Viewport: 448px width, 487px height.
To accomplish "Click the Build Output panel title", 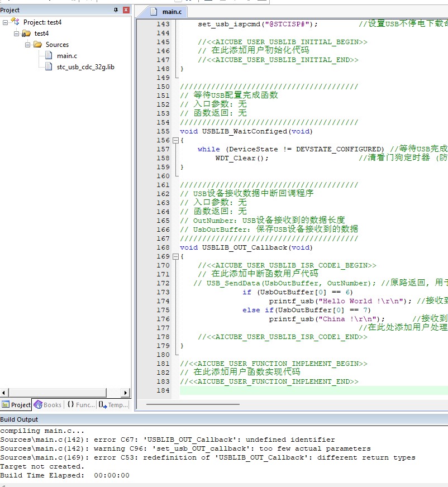I will 19,419.
